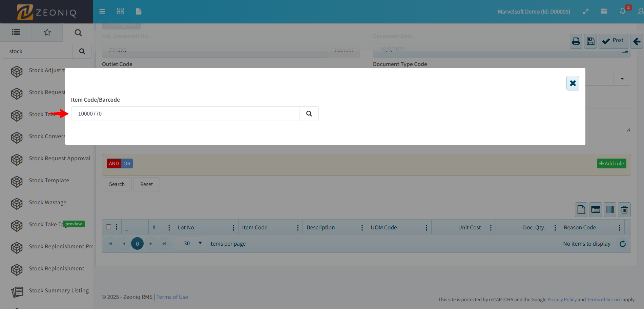
Task: Go back with the arrow button
Action: coord(637,41)
